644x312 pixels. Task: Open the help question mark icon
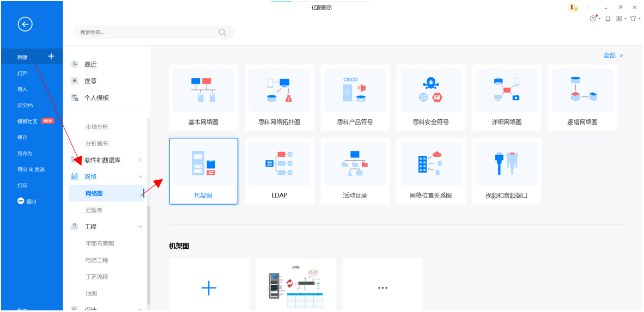[x=593, y=19]
